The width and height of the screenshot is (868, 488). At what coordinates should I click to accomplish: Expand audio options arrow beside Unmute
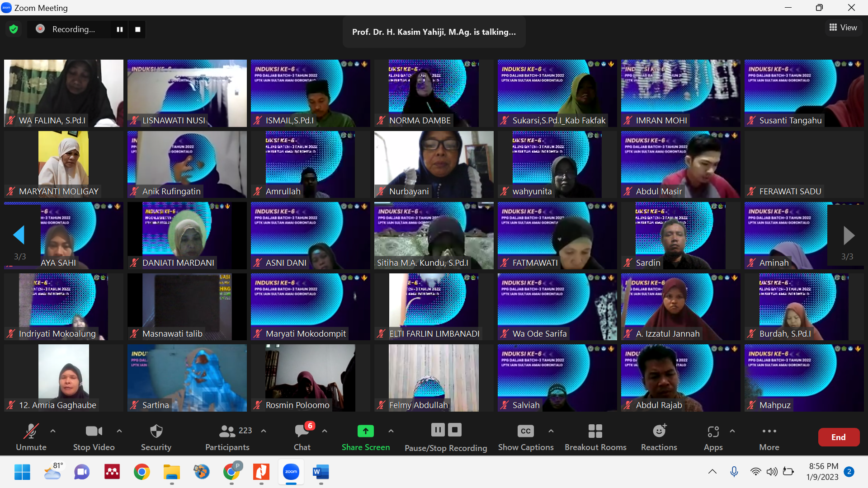53,431
